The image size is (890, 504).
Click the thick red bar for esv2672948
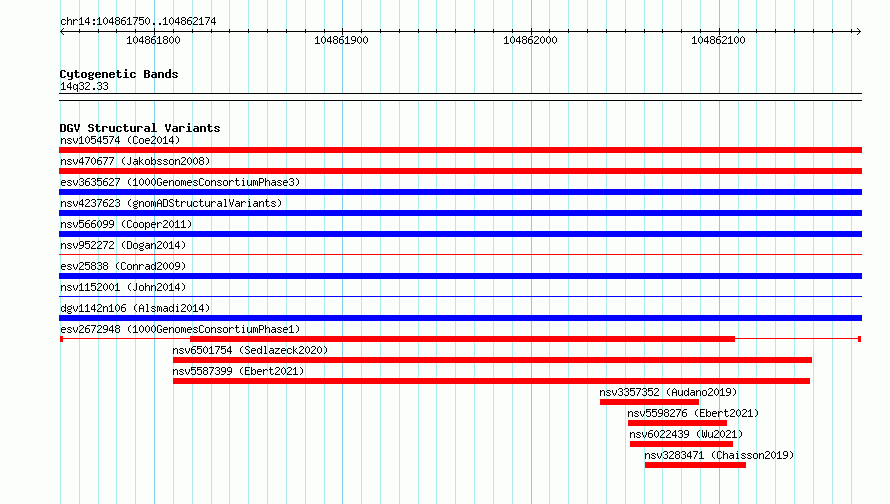463,339
